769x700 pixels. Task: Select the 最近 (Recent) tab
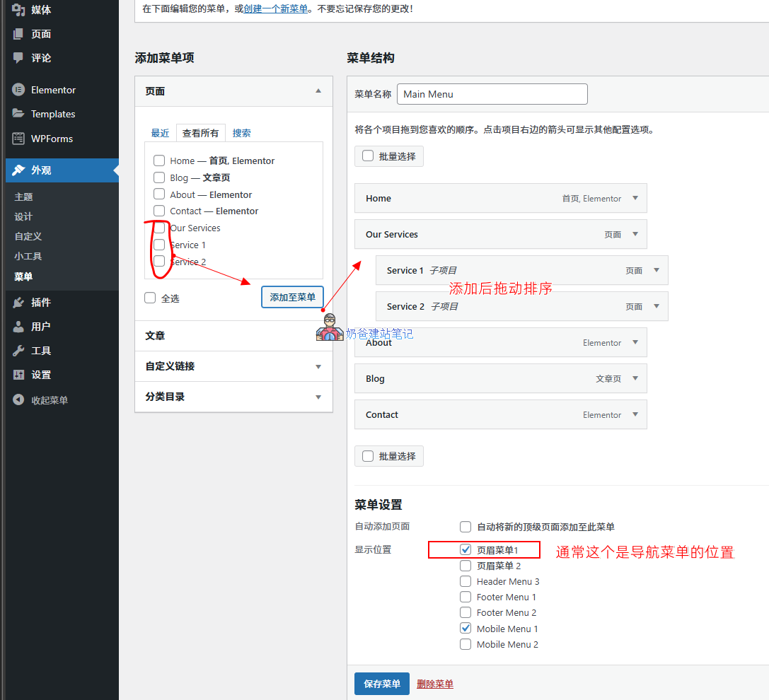point(160,132)
